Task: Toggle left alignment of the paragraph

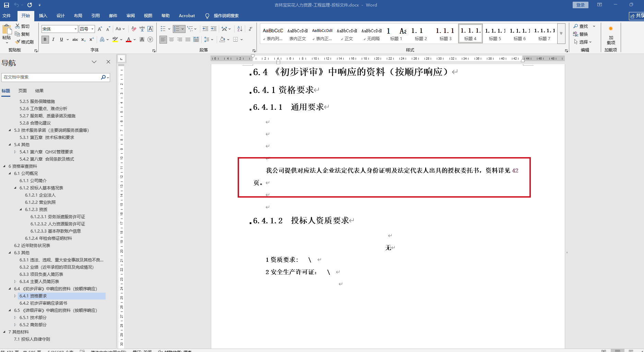Action: [x=163, y=40]
